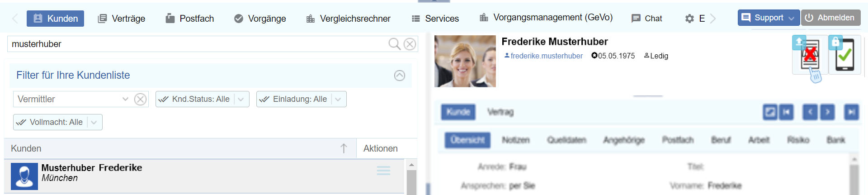This screenshot has width=868, height=195.
Task: Open the Vollmacht filter dropdown
Action: pyautogui.click(x=57, y=122)
